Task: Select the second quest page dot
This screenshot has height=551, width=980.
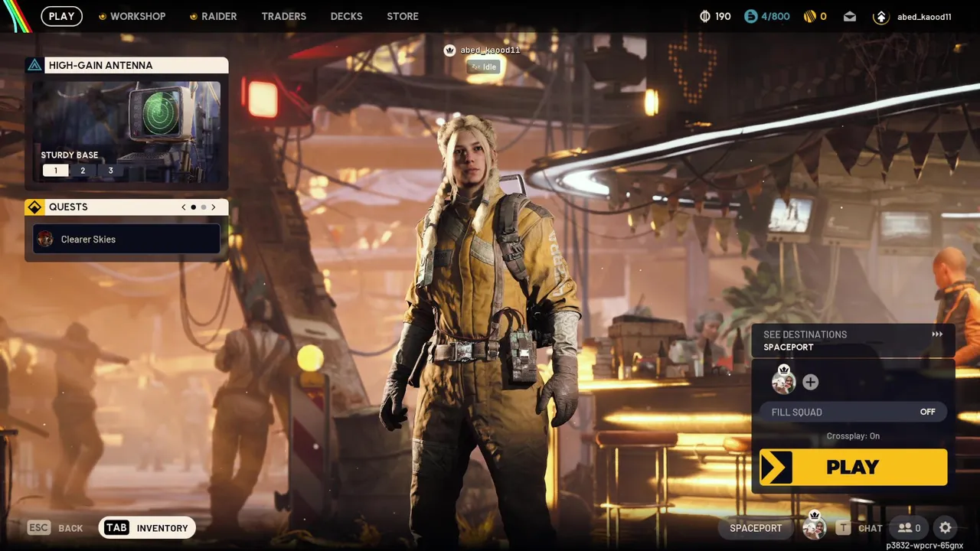Action: click(204, 207)
